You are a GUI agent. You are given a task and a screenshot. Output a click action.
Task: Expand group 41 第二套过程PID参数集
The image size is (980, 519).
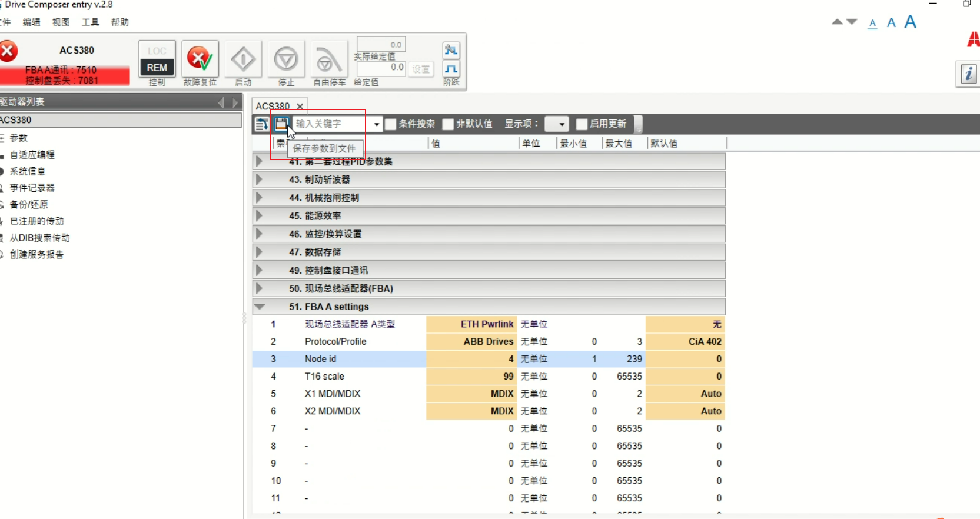pos(259,161)
